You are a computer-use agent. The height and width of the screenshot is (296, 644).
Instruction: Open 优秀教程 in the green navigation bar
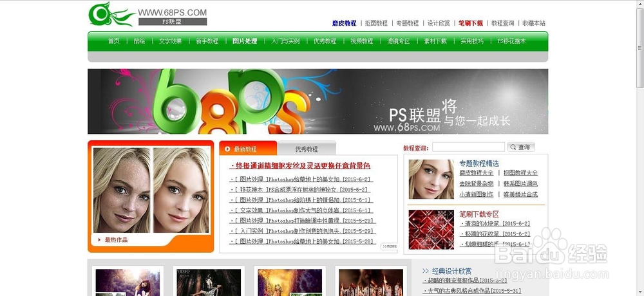325,41
